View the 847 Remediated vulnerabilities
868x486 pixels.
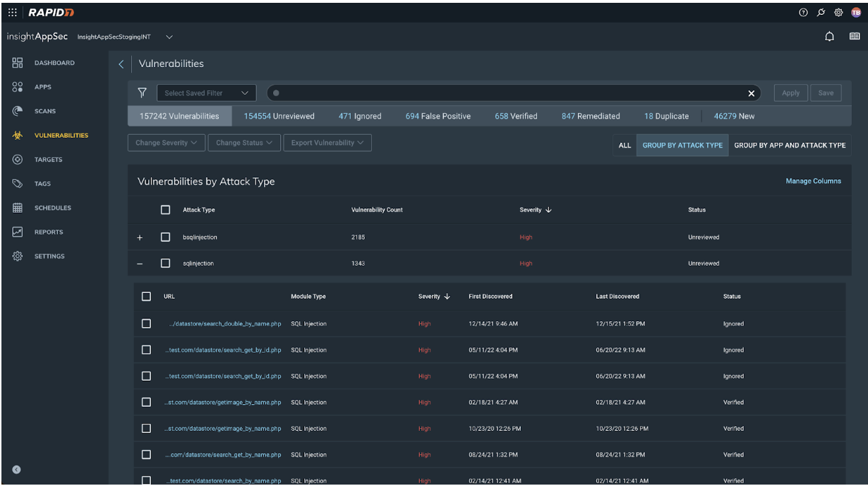[x=591, y=116]
